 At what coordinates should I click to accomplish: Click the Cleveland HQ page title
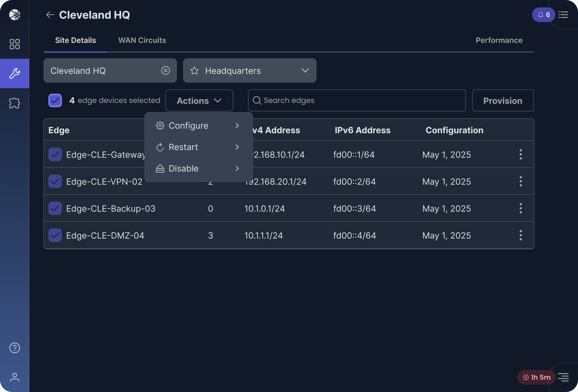pyautogui.click(x=94, y=15)
